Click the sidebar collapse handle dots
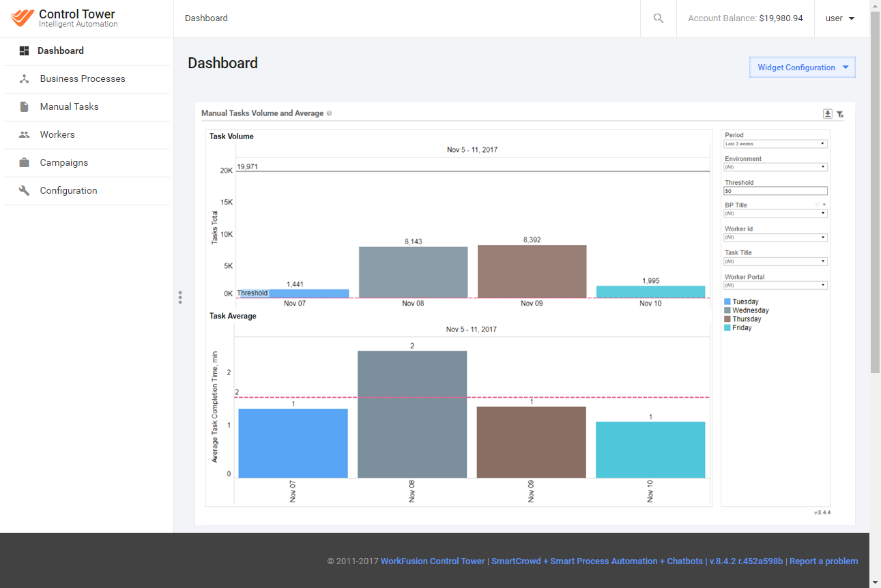 (x=180, y=297)
